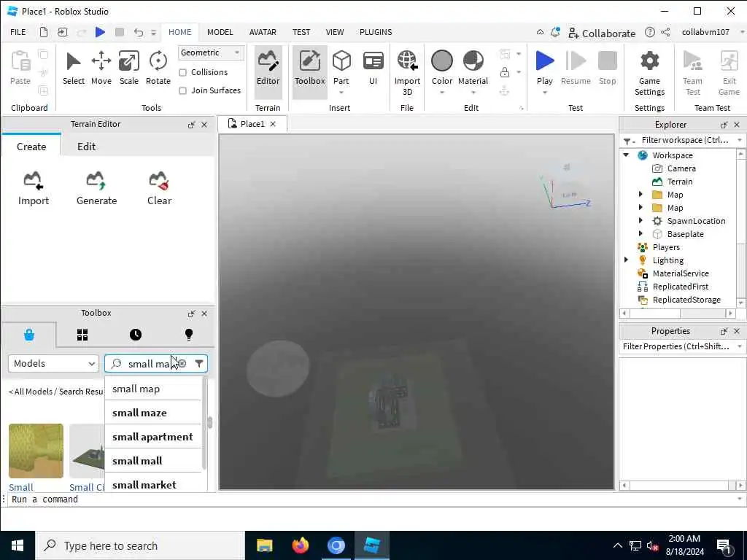Expand the Lighting node

[626, 260]
